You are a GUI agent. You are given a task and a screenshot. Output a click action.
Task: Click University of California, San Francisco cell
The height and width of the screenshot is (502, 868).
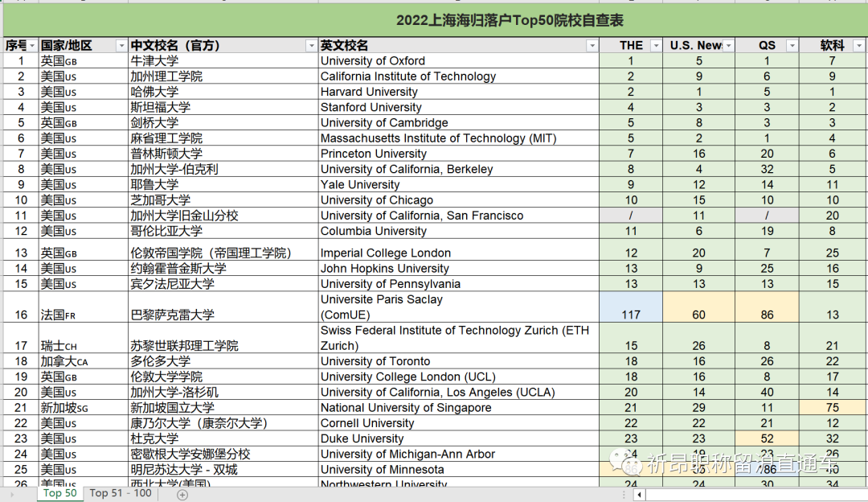pos(459,216)
